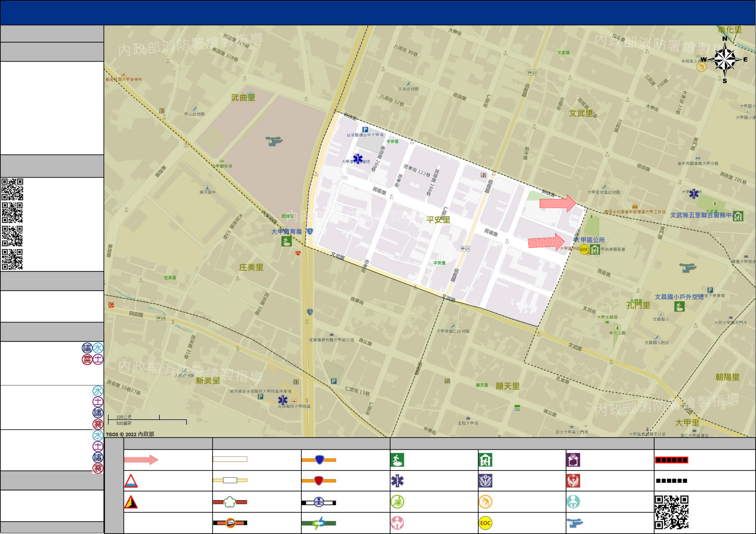Click the 武曲里 district label

coord(243,97)
